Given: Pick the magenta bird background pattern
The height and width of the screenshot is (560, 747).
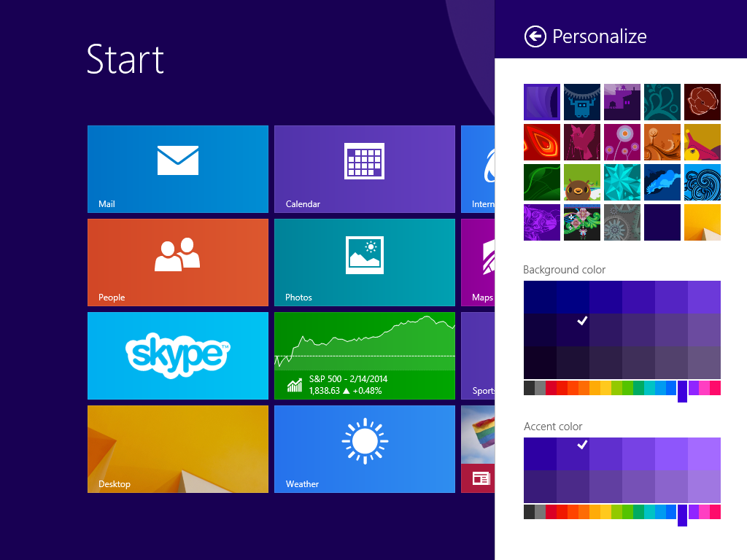Looking at the screenshot, I should (581, 142).
